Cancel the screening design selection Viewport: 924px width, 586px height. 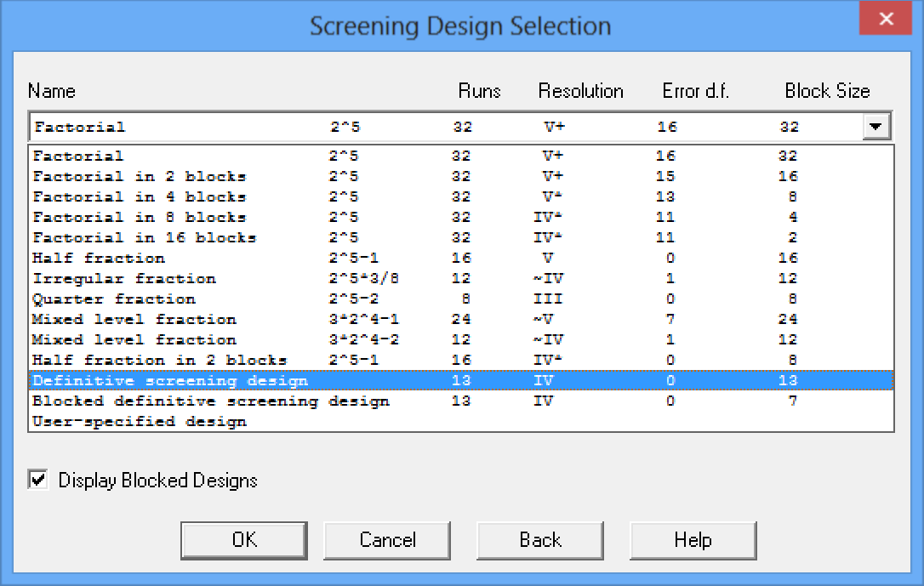pos(387,539)
